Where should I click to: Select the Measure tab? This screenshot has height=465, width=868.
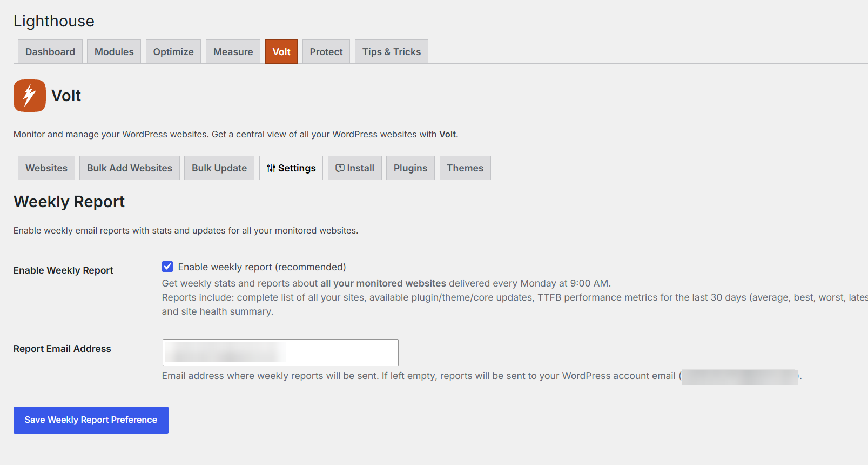click(x=233, y=52)
